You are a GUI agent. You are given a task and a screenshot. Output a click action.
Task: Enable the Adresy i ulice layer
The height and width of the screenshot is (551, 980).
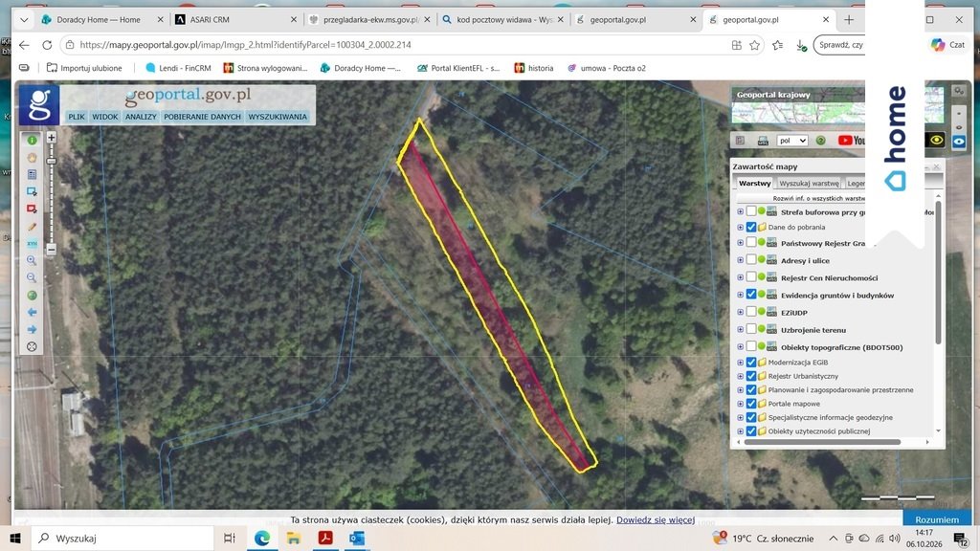751,260
